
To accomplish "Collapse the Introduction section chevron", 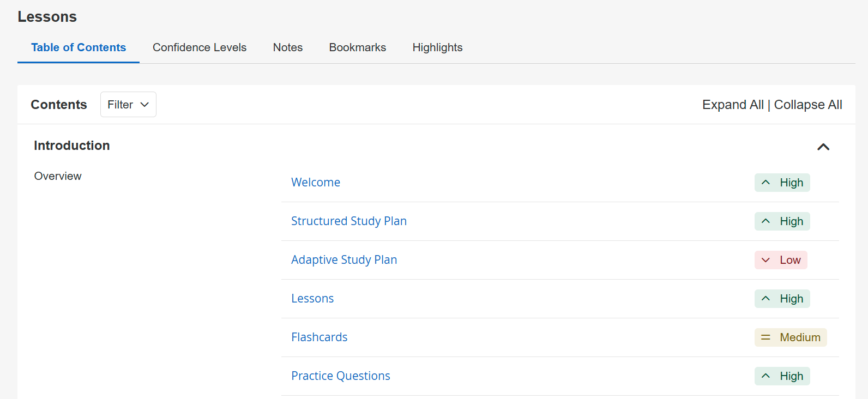I will (823, 147).
